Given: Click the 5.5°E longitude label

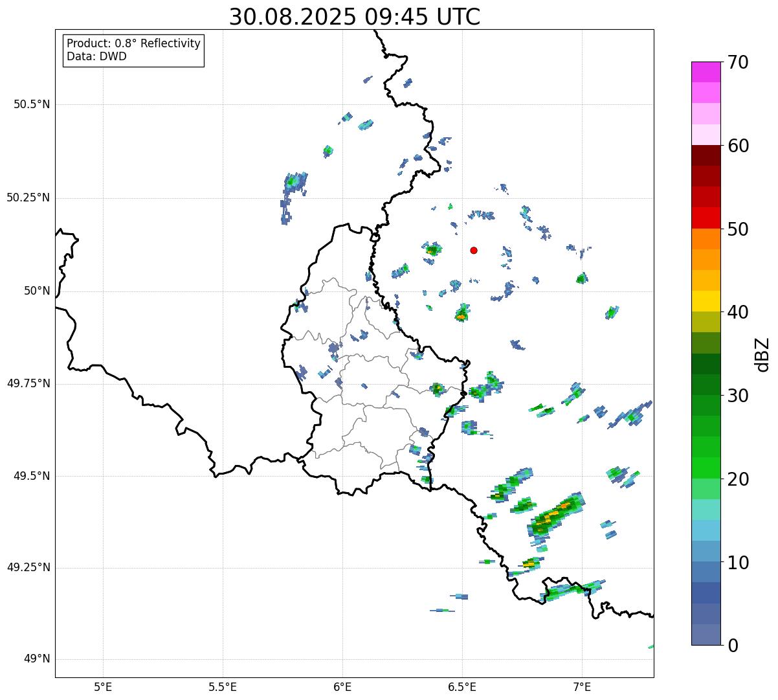Looking at the screenshot, I should 223,686.
